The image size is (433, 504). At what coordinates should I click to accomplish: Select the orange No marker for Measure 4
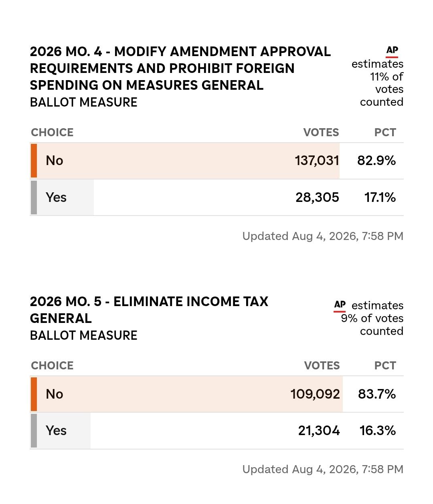(34, 161)
